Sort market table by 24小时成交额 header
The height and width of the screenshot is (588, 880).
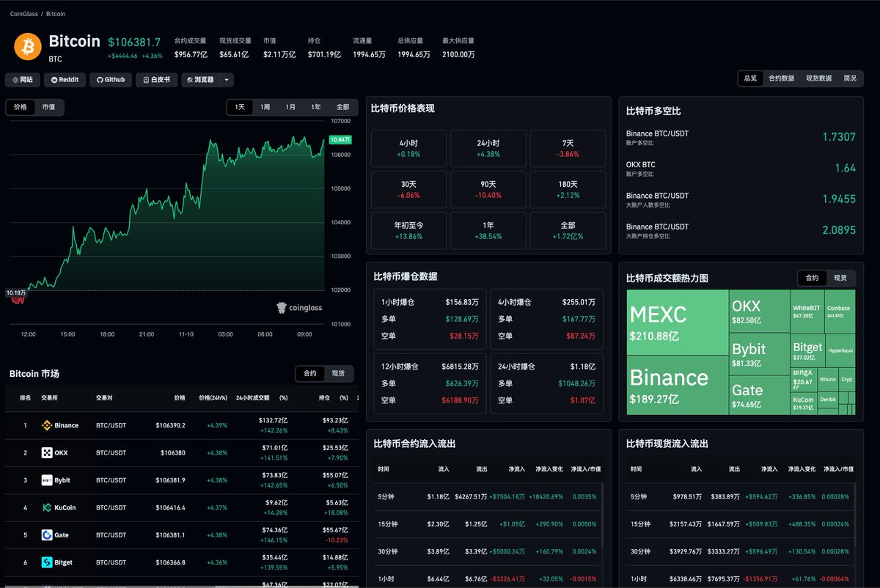(252, 398)
